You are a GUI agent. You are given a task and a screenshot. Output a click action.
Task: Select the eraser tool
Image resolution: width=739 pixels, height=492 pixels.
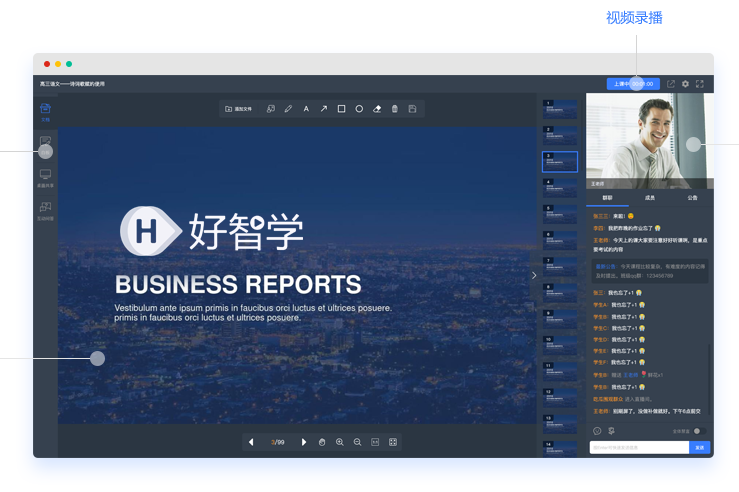click(377, 109)
